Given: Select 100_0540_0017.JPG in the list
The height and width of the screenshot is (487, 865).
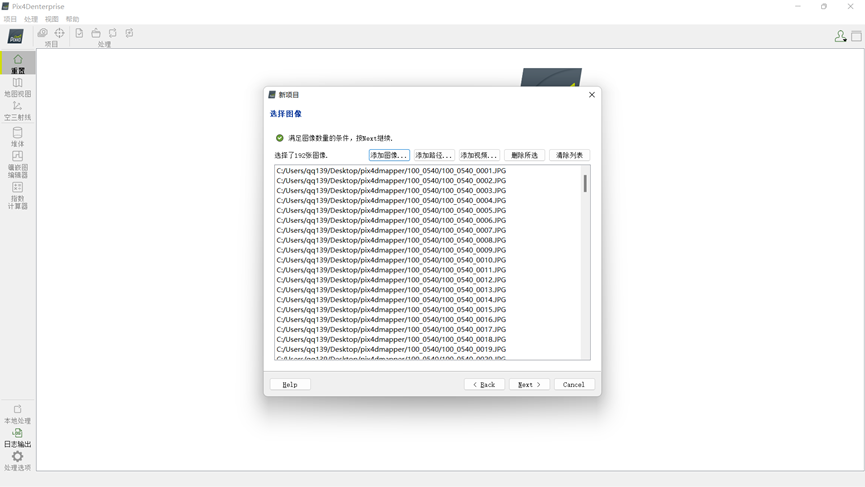Looking at the screenshot, I should point(391,330).
